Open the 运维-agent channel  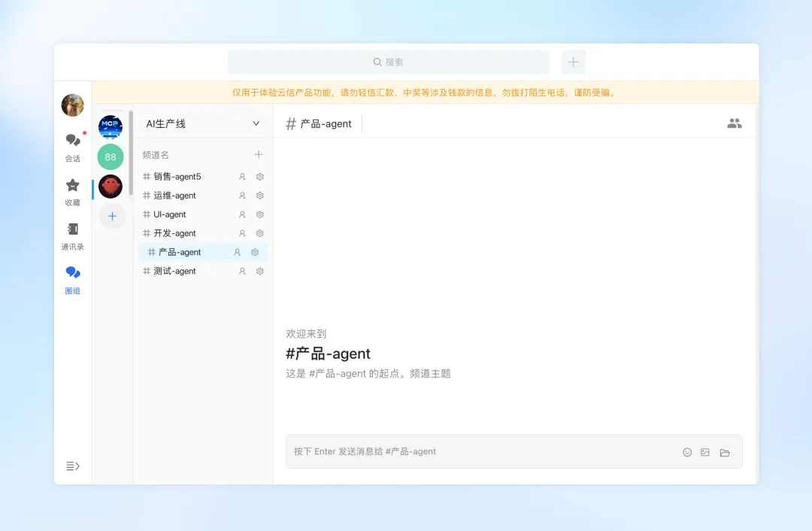click(174, 196)
